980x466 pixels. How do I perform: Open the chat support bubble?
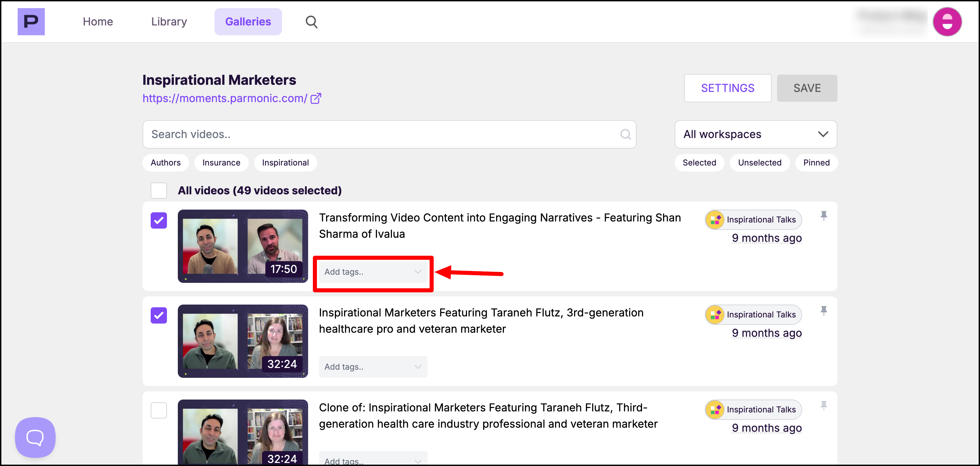[35, 437]
